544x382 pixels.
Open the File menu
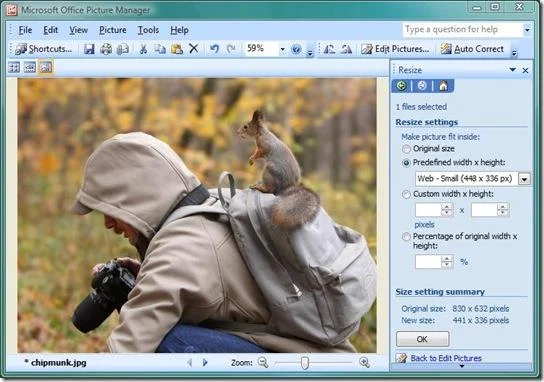[x=25, y=31]
